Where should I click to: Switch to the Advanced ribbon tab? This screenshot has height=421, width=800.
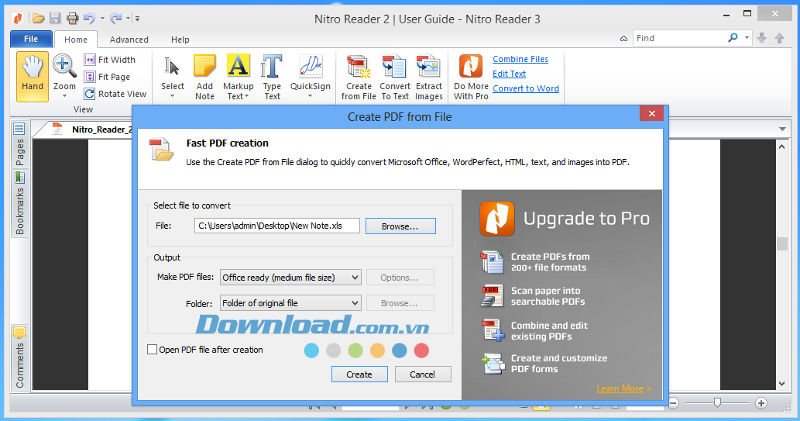coord(129,39)
